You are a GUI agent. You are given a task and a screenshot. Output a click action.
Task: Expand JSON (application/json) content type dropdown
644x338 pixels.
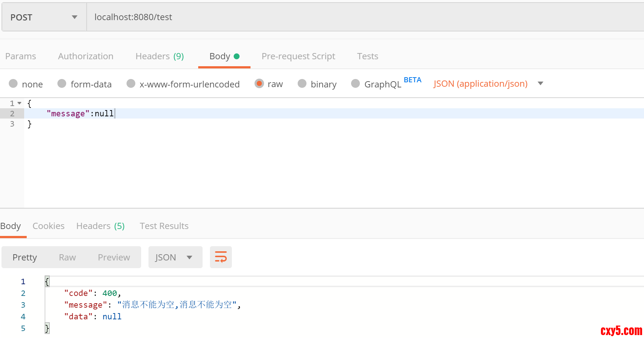tap(540, 84)
